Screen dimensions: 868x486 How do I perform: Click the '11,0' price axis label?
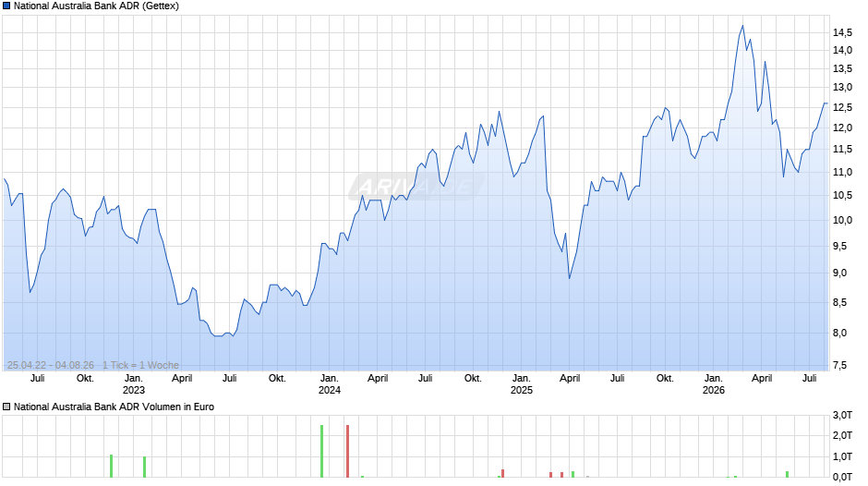(842, 172)
